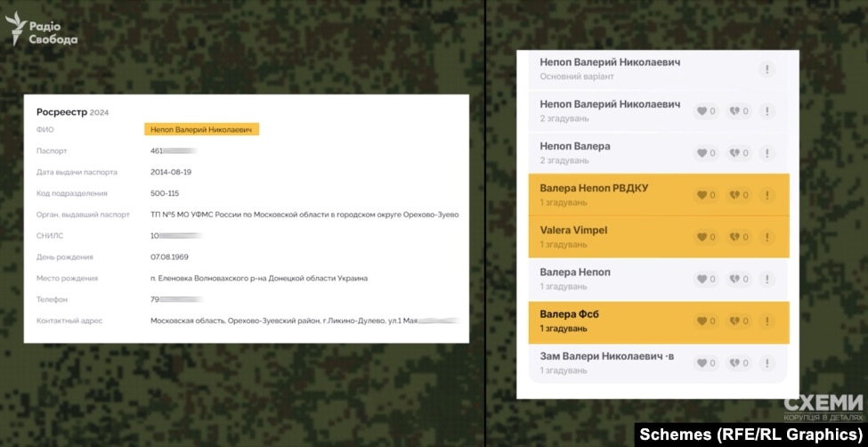Image resolution: width=868 pixels, height=447 pixels.
Task: Select the highlighted ФИО name in Росреестр
Action: pos(201,130)
